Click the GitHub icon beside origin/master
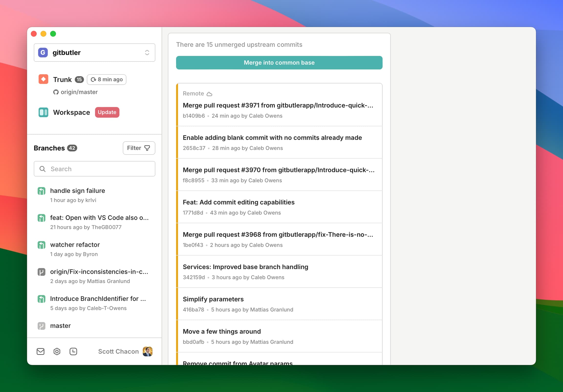Viewport: 563px width, 392px height. (56, 92)
